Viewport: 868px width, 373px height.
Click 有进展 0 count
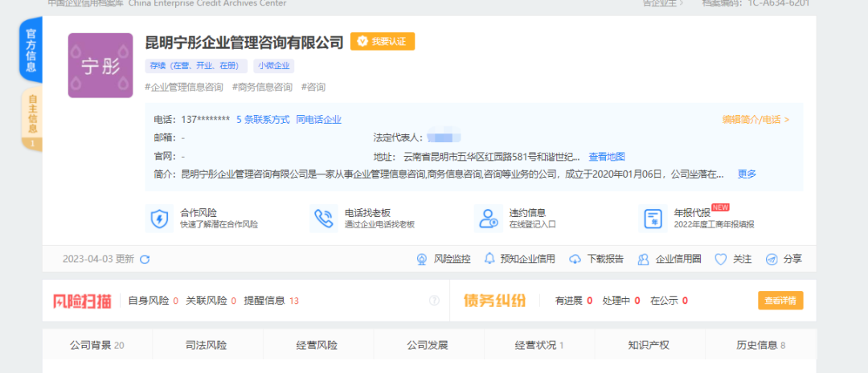[x=574, y=301]
